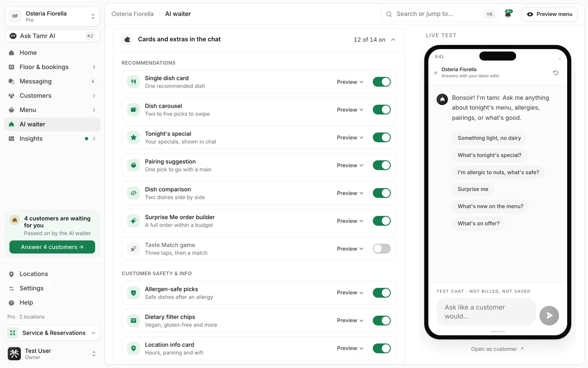Expand Preview for Tonight's special

[x=350, y=137]
